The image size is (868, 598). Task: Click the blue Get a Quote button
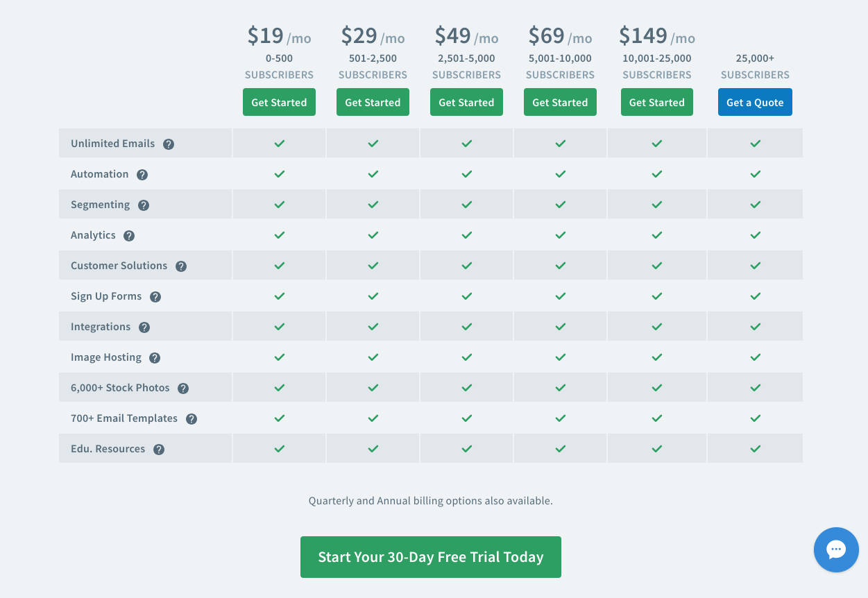tap(755, 102)
